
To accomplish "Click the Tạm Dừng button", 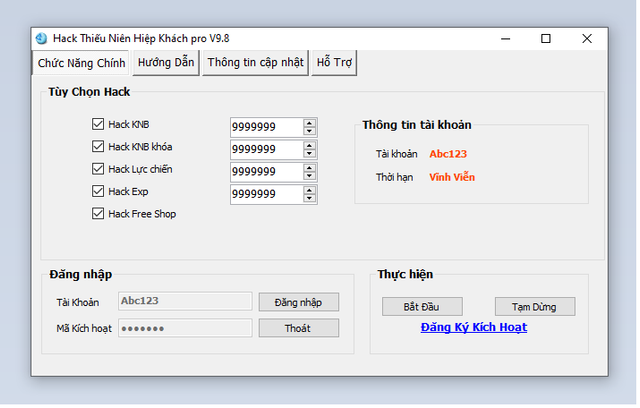I will (x=535, y=306).
